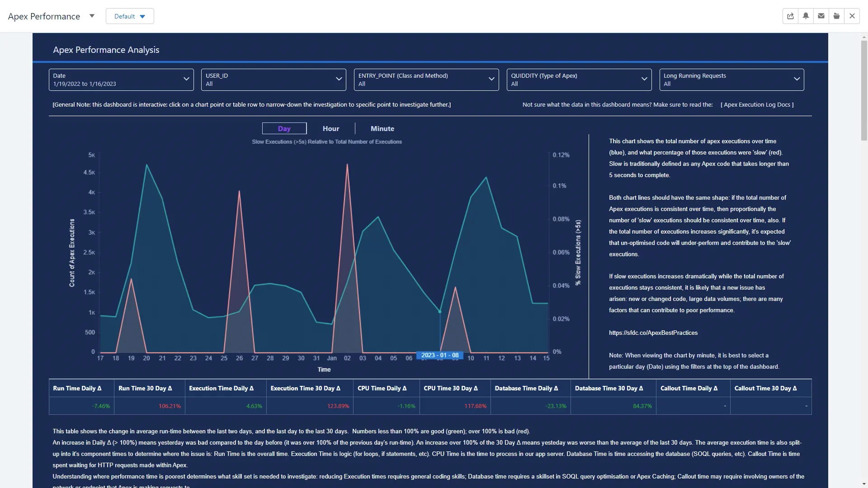Open the Apex Performance dashboard selector arrow
This screenshot has height=488, width=868.
[92, 16]
